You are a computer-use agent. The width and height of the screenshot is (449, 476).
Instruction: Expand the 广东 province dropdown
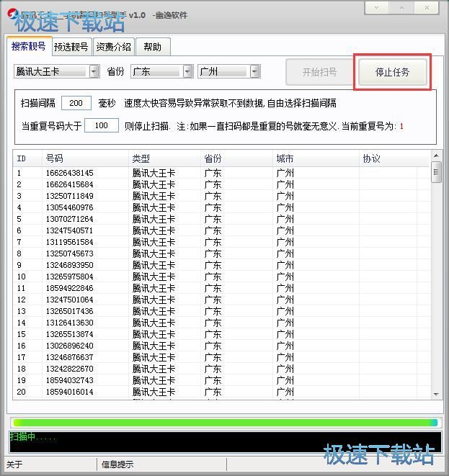pyautogui.click(x=188, y=71)
